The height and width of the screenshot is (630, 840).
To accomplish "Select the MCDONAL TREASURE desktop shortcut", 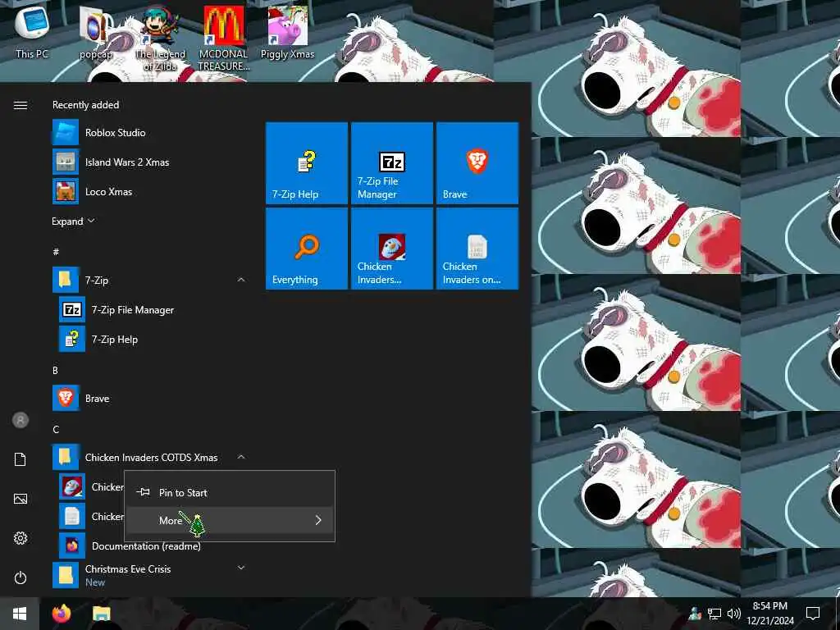I will 224,39.
